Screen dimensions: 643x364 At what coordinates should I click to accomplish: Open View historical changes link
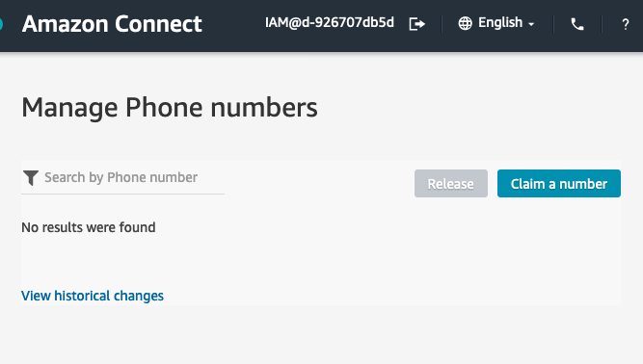93,296
